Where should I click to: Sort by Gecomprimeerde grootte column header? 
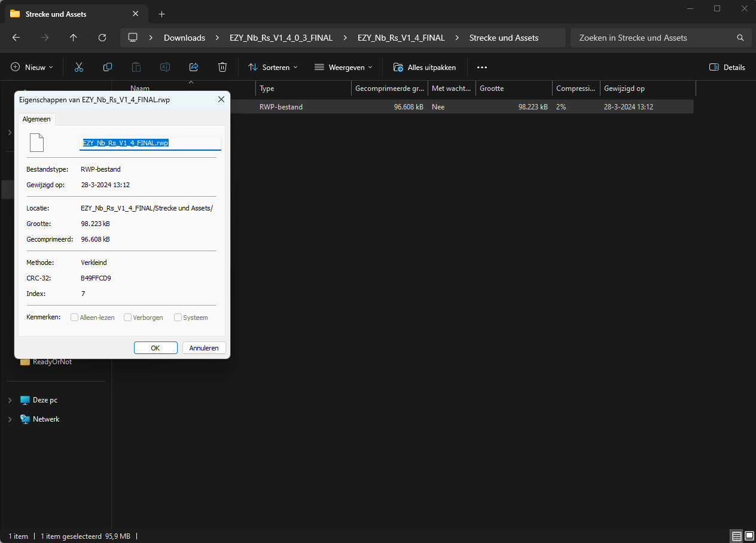point(389,89)
